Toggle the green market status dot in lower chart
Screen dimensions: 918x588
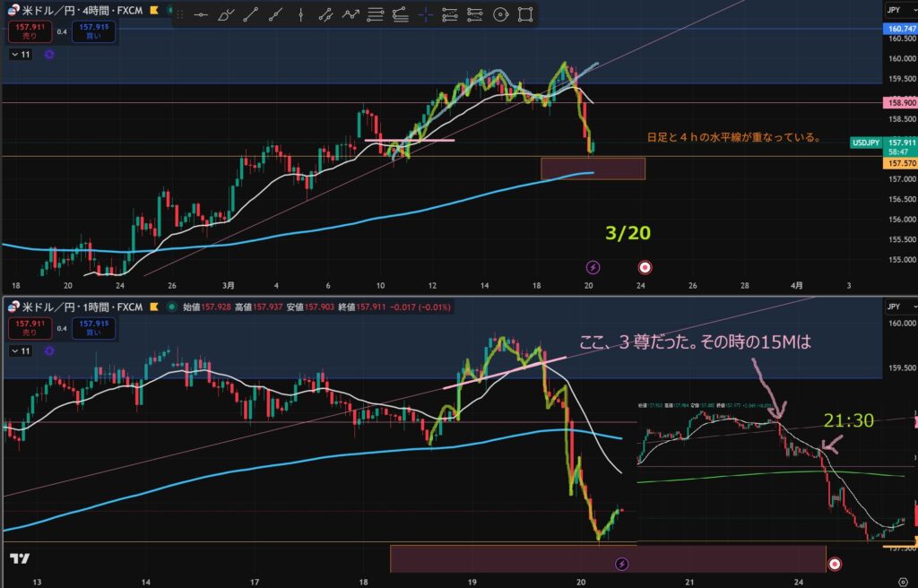[170, 307]
